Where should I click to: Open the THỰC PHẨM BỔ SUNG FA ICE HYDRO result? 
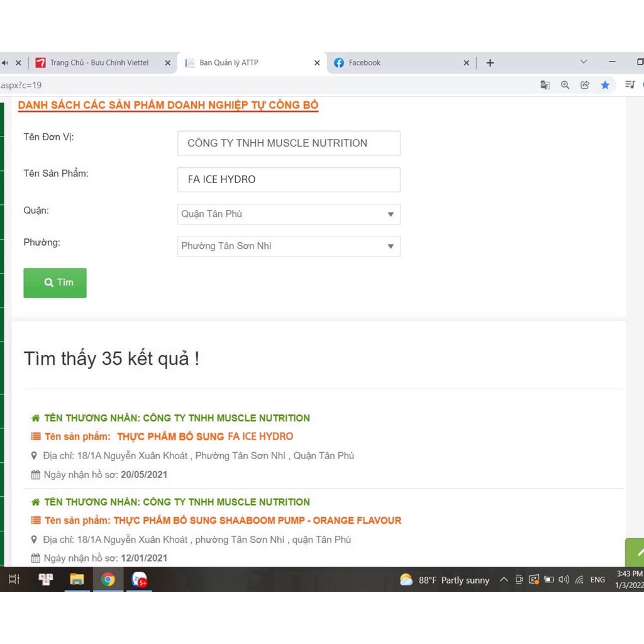coord(205,436)
